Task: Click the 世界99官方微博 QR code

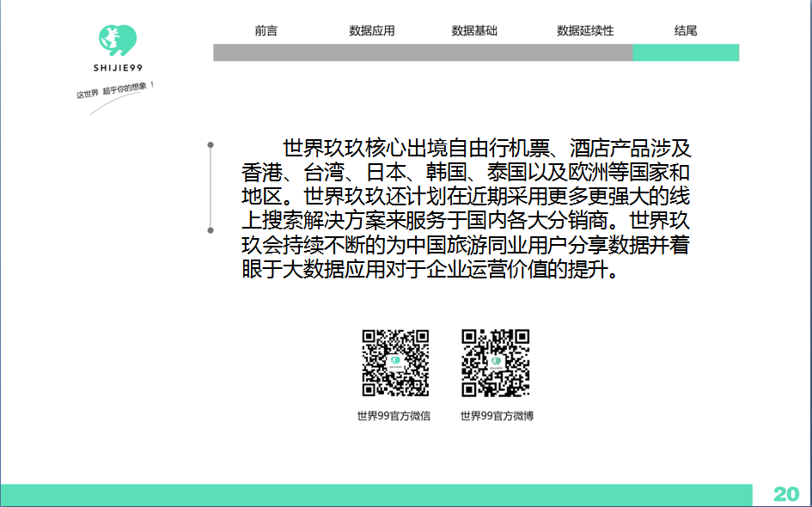Action: (x=495, y=363)
